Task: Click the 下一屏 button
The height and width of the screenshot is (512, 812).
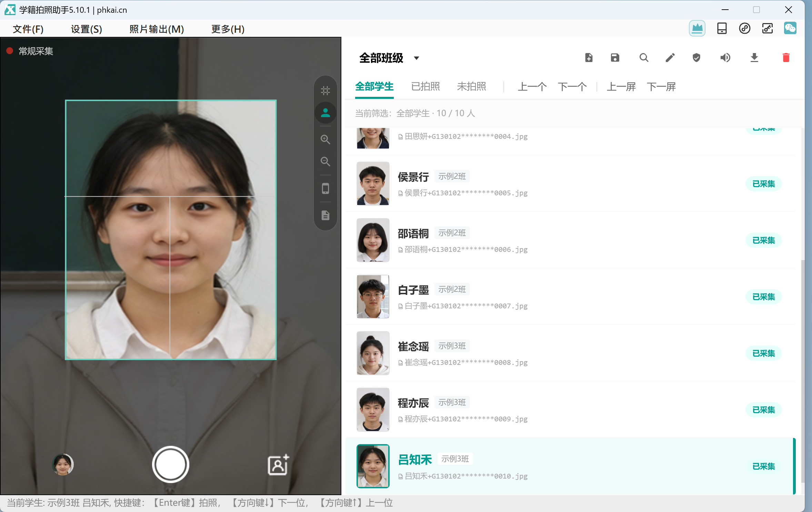Action: click(x=661, y=86)
